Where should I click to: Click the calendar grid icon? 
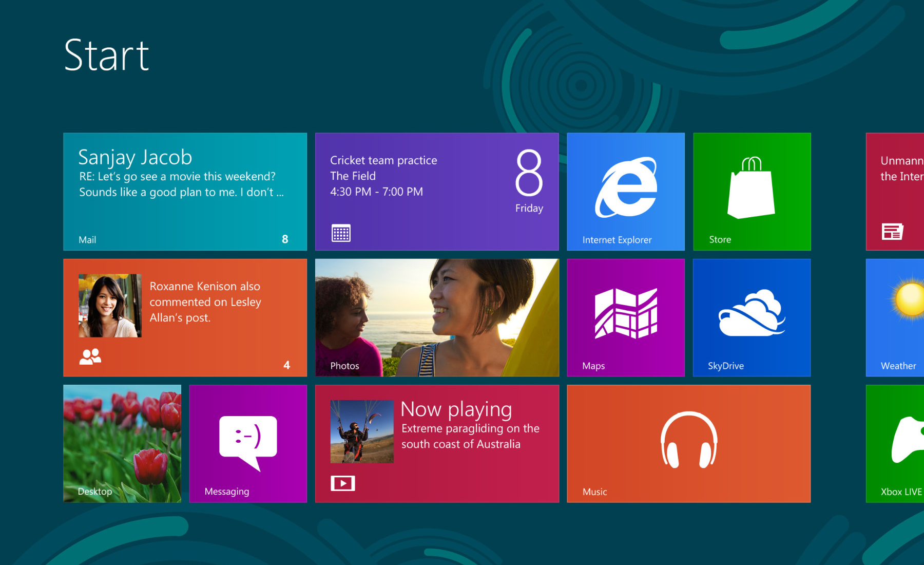[x=341, y=233]
